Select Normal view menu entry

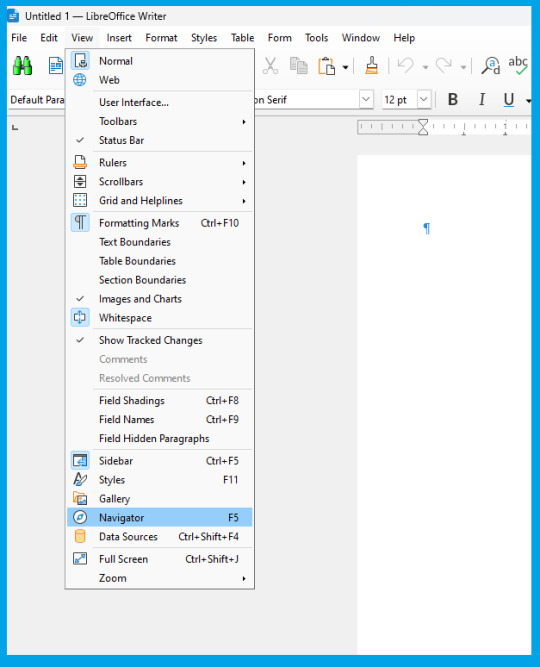160,61
